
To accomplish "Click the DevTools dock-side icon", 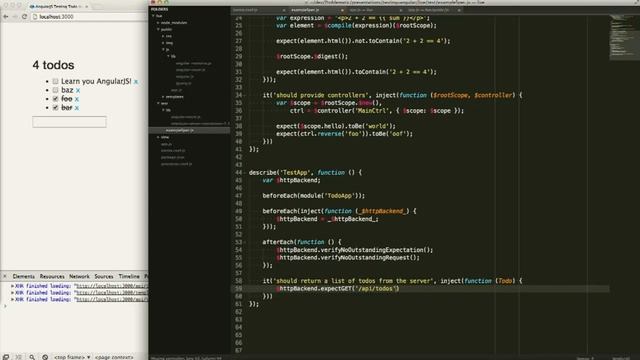I will pyautogui.click(x=6, y=357).
